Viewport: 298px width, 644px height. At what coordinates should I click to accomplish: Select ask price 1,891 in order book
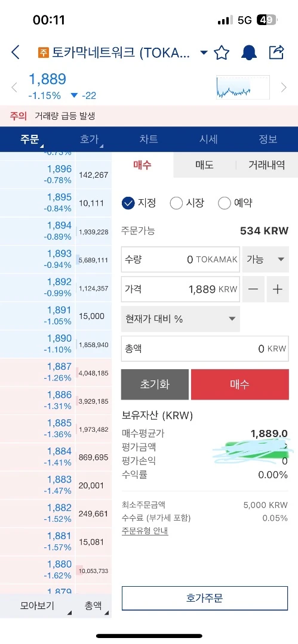[x=38, y=316]
